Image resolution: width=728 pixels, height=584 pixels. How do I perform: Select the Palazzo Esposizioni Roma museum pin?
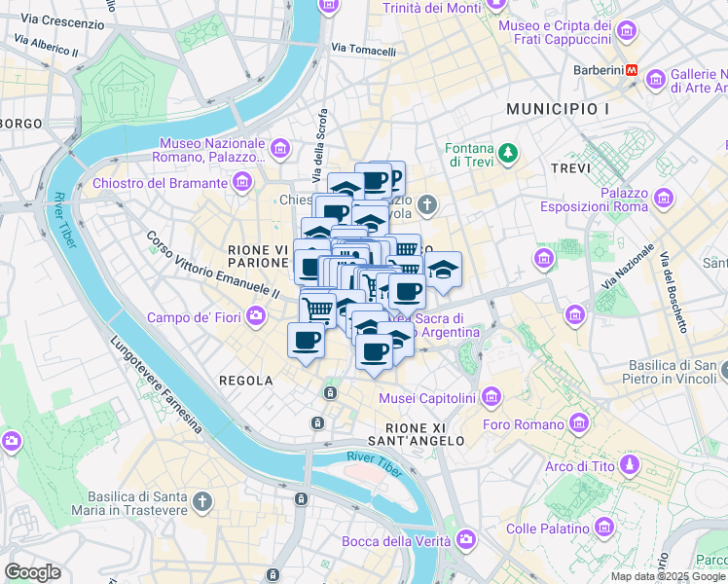[x=663, y=200]
